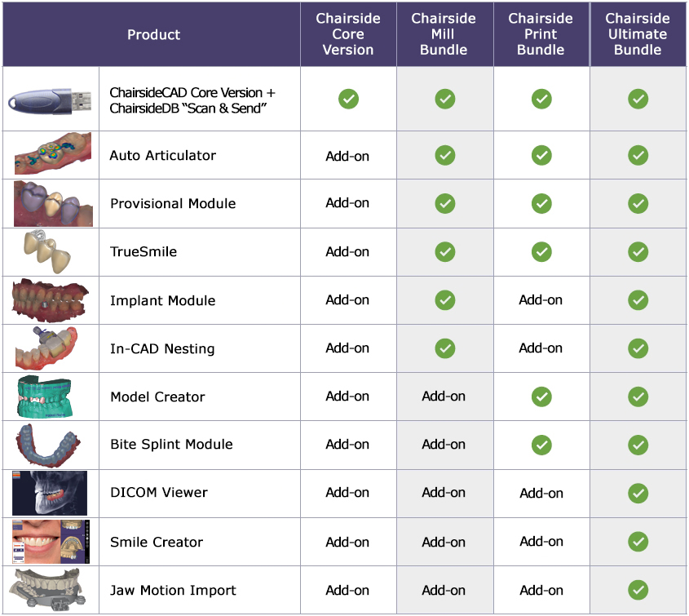Open the Provisional Module tooth image
689x616 pixels.
(x=53, y=204)
